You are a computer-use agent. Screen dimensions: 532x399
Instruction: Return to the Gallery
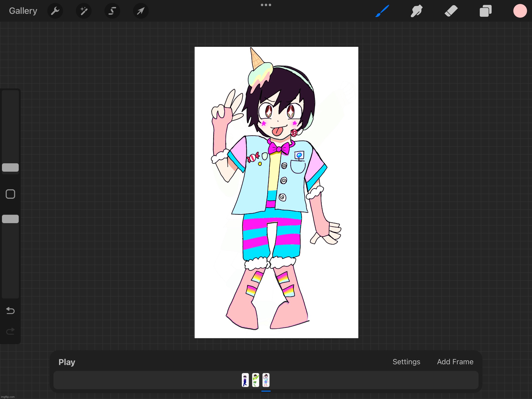[23, 11]
